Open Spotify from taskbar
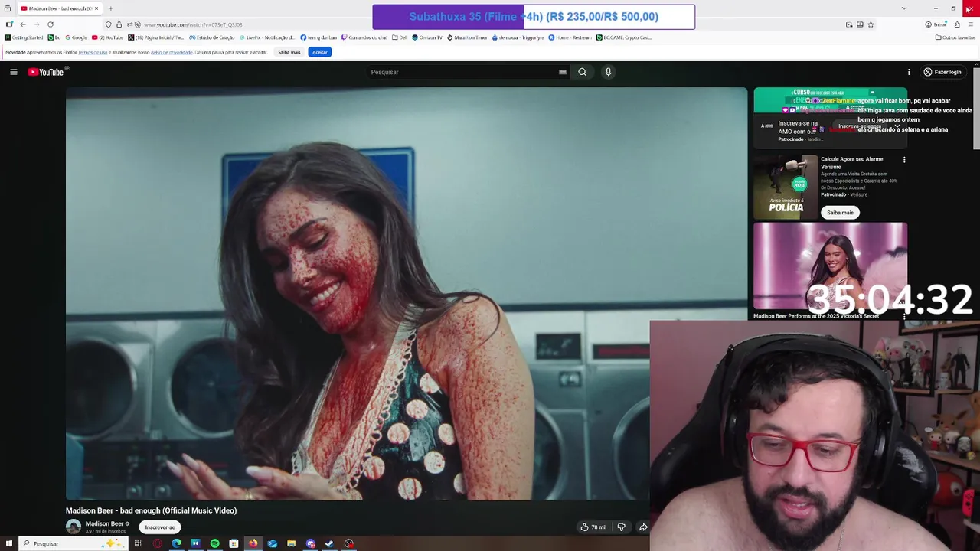 pos(214,543)
